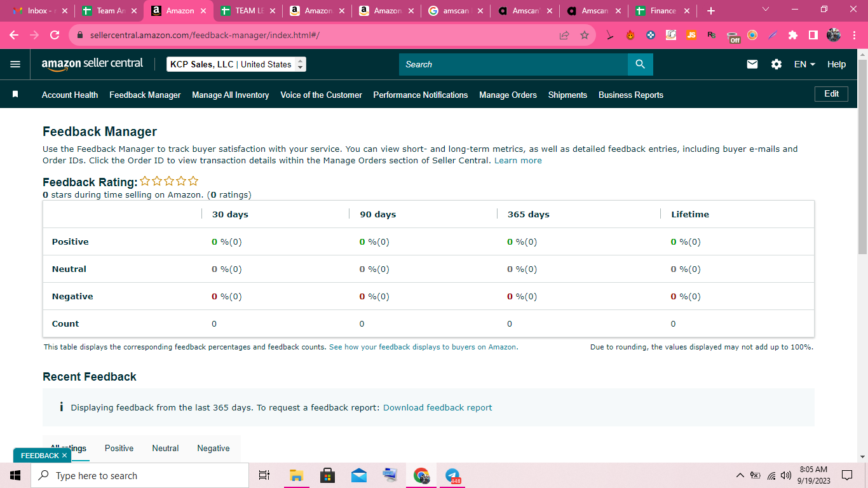Open the volume control in the system tray

(786, 475)
